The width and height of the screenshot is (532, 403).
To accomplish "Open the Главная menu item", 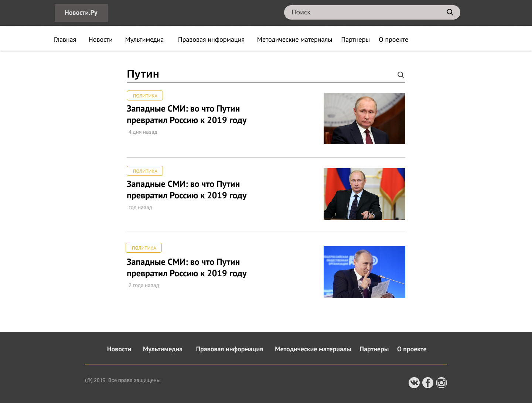I will 65,40.
